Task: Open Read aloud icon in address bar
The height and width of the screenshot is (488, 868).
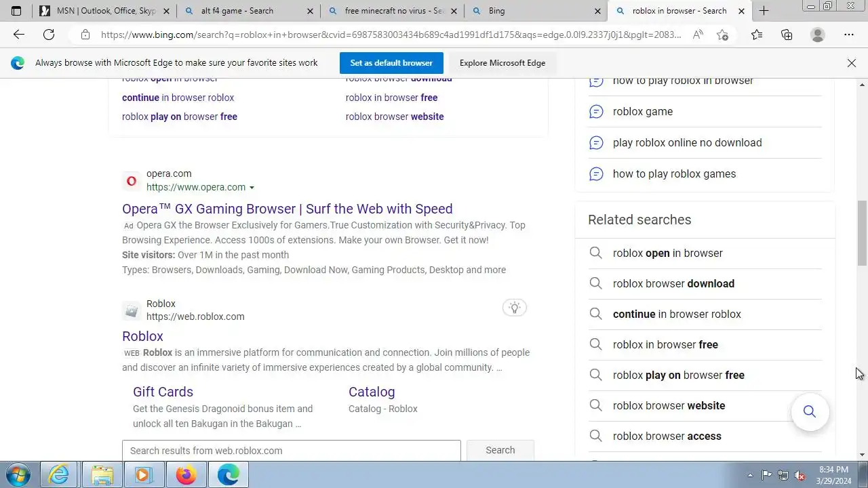Action: pyautogui.click(x=698, y=35)
